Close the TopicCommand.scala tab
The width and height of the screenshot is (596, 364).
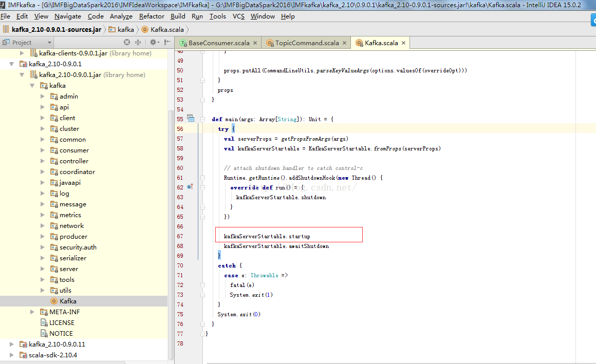[344, 43]
